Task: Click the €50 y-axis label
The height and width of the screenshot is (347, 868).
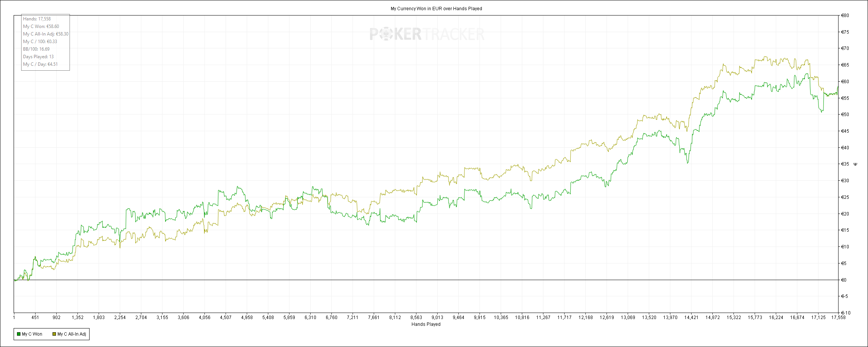Action: (x=845, y=115)
